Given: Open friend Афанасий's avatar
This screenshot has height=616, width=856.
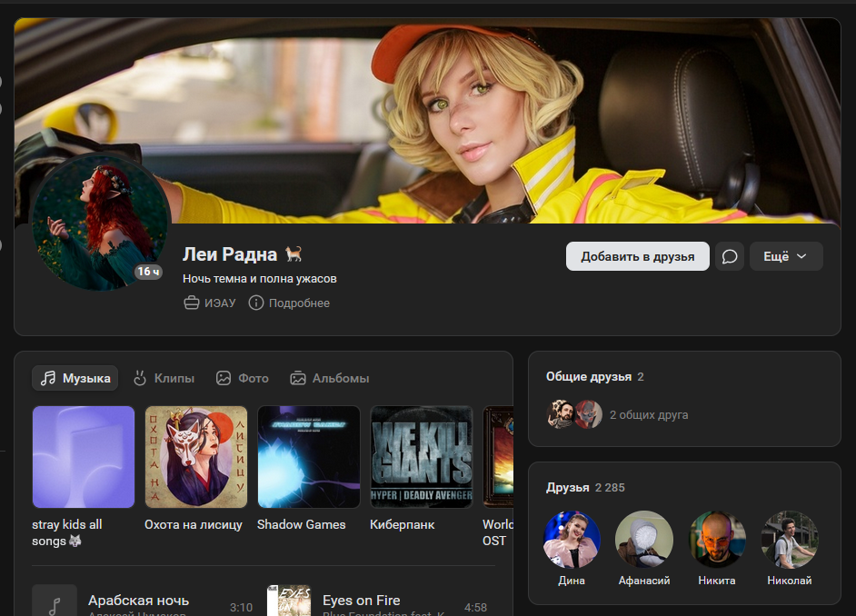Looking at the screenshot, I should 644,540.
